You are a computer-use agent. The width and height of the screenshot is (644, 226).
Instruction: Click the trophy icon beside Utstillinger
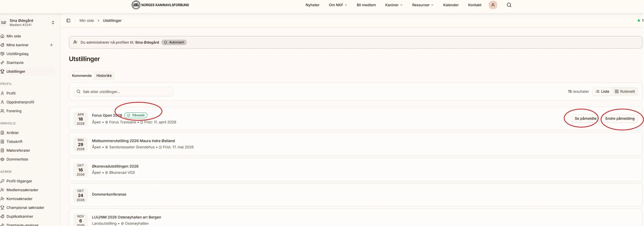2,71
